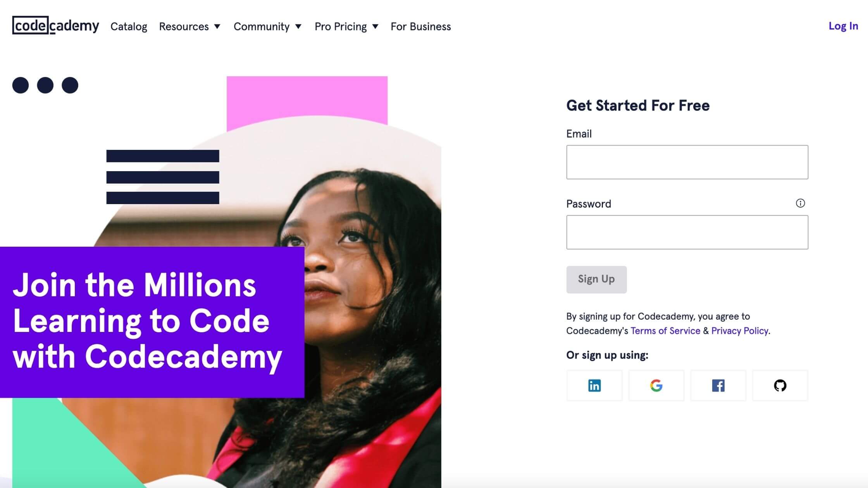Click the Terms of Service link

tap(665, 331)
